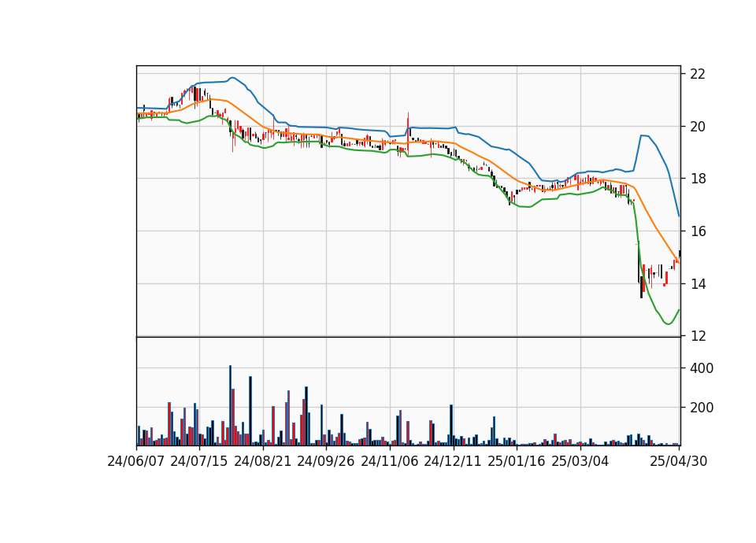The height and width of the screenshot is (543, 756).
Task: Click price axis label 22
Action: (x=698, y=74)
